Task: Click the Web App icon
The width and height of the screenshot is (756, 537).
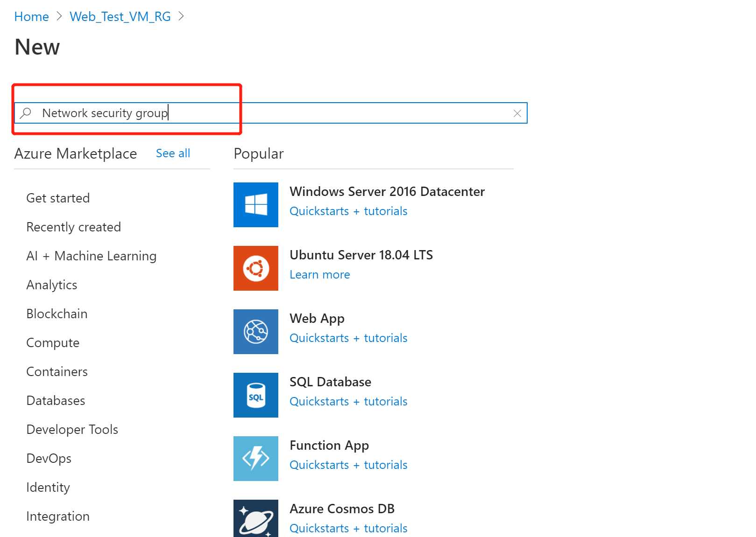Action: pyautogui.click(x=256, y=332)
